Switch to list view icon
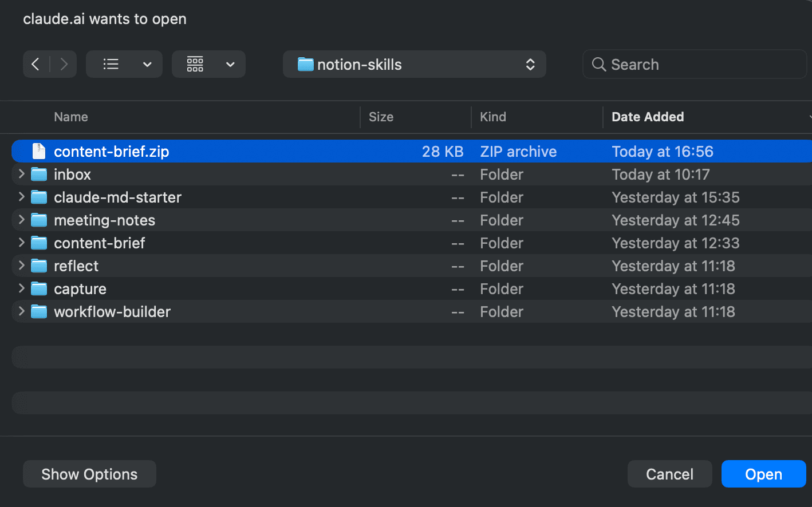This screenshot has width=812, height=507. coord(111,64)
